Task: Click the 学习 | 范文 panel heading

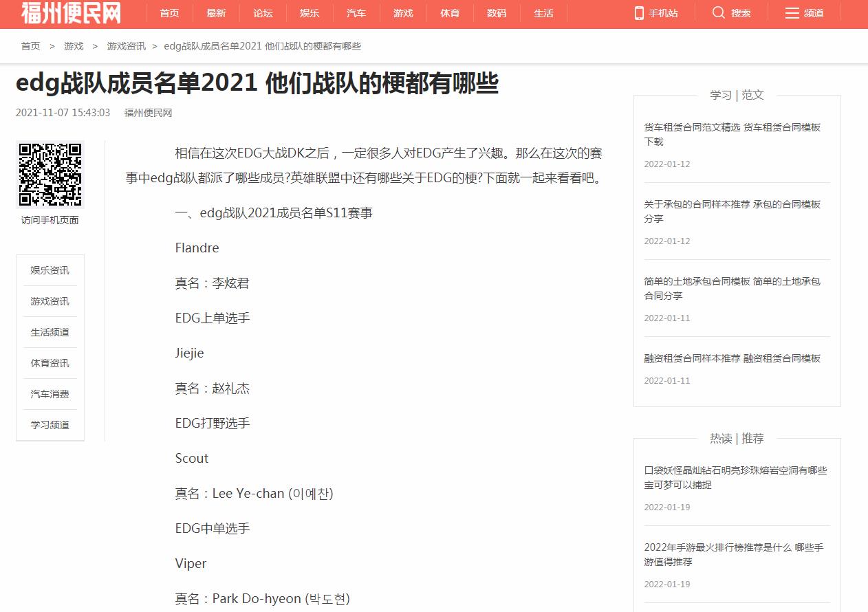Action: click(737, 95)
